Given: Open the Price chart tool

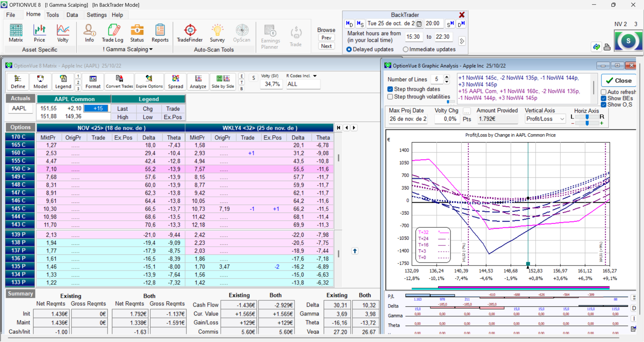Looking at the screenshot, I should [39, 33].
